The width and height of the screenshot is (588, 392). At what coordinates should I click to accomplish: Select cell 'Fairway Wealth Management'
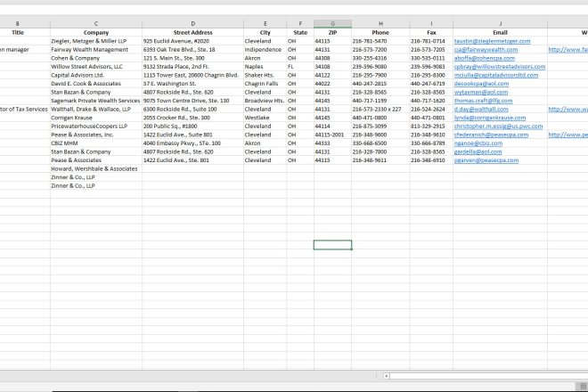click(x=96, y=50)
